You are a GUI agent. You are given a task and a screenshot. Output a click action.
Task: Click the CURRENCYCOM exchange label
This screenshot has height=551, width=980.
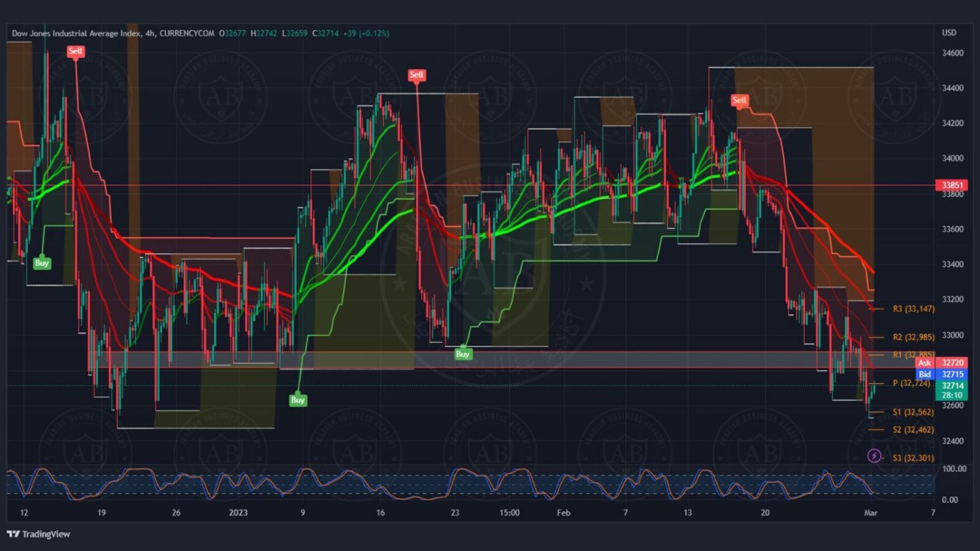187,33
